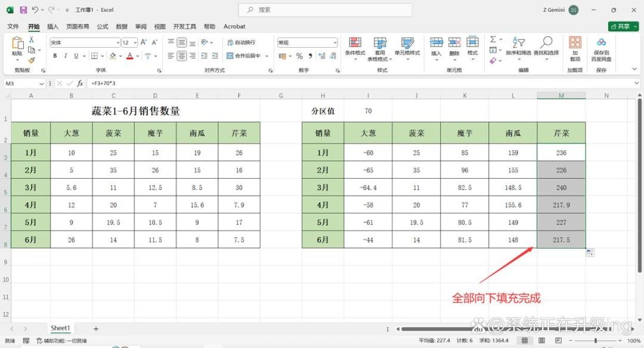Click the Cut scissors icon
Screen dimensions: 644x348
click(31, 39)
